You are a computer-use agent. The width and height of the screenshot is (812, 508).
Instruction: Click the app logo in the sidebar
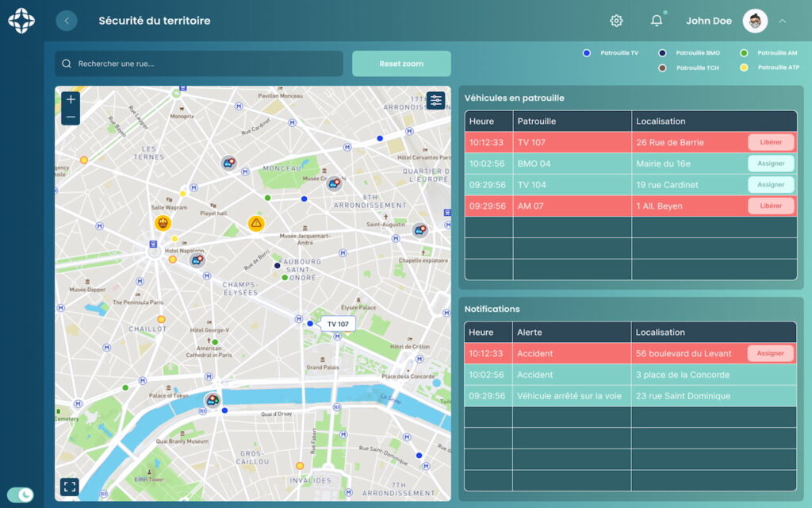tap(21, 21)
